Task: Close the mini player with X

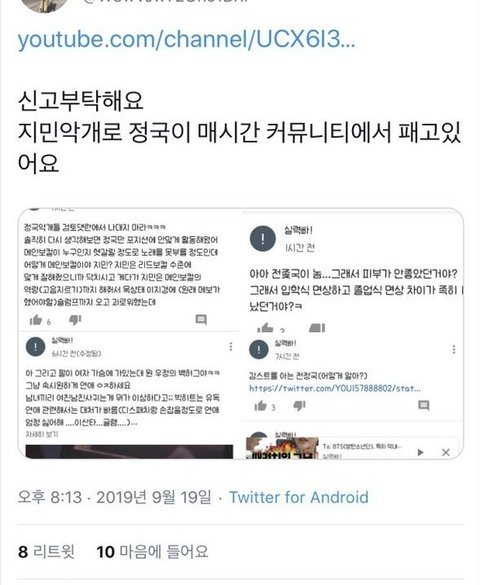Action: tap(446, 453)
